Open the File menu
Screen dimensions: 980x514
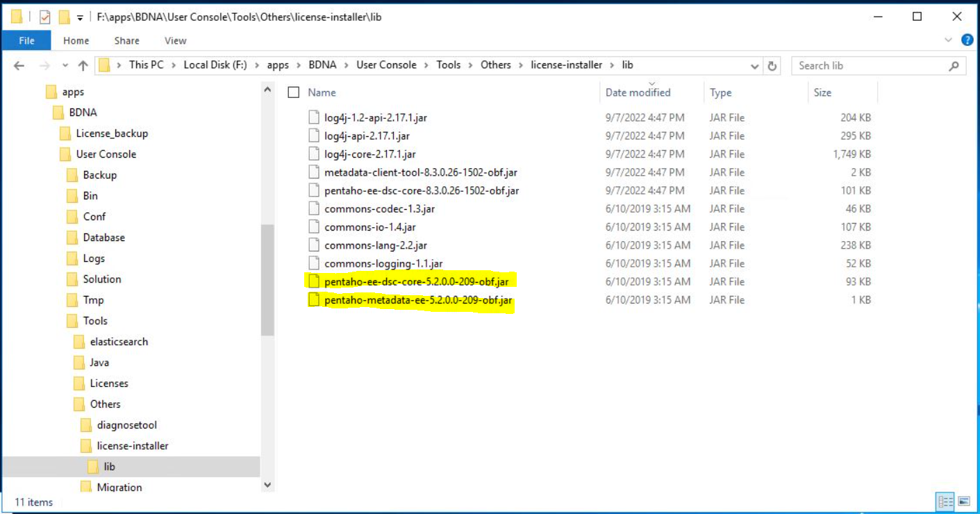(x=26, y=40)
